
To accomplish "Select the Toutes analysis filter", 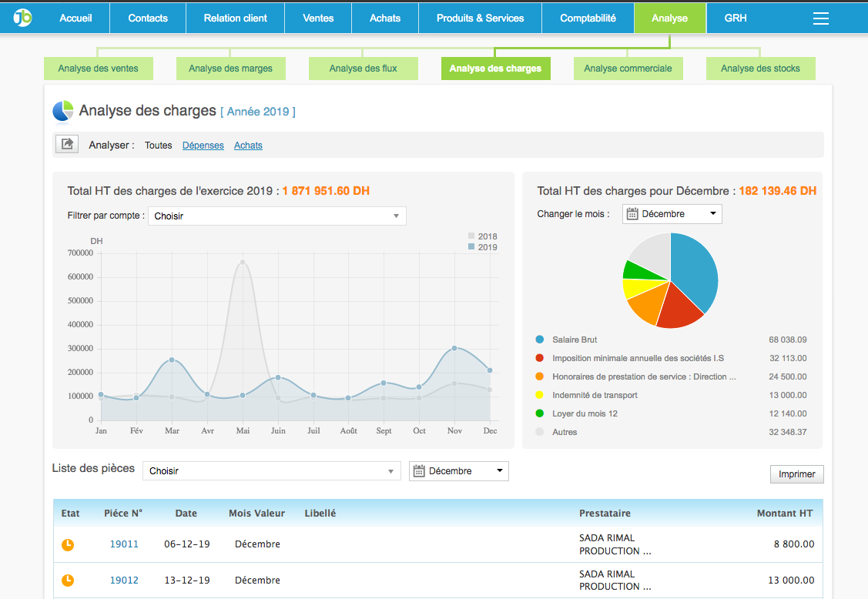I will [x=158, y=146].
